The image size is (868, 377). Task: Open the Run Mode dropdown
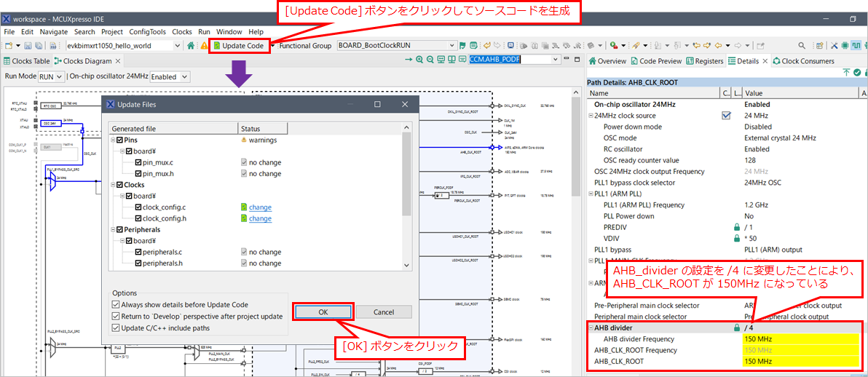click(x=52, y=76)
